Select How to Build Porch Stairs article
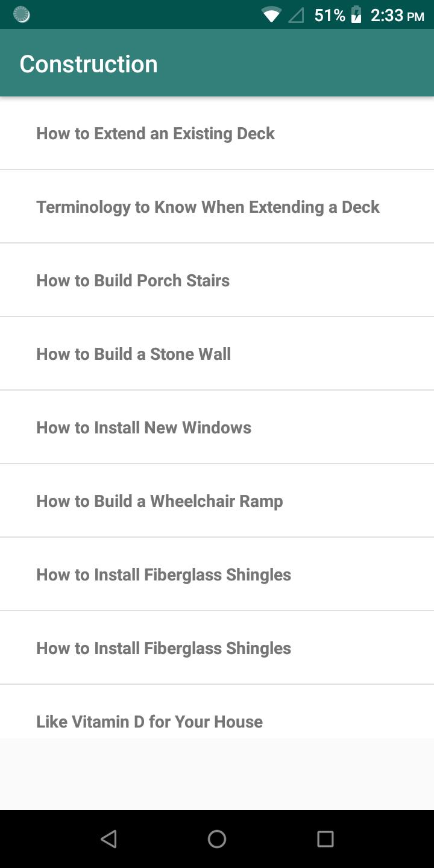The image size is (434, 868). pyautogui.click(x=133, y=280)
